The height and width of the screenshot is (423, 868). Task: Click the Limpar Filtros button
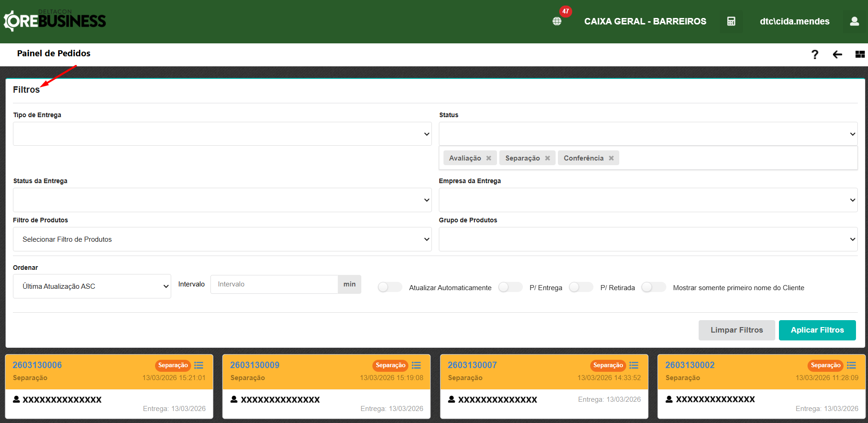point(736,330)
